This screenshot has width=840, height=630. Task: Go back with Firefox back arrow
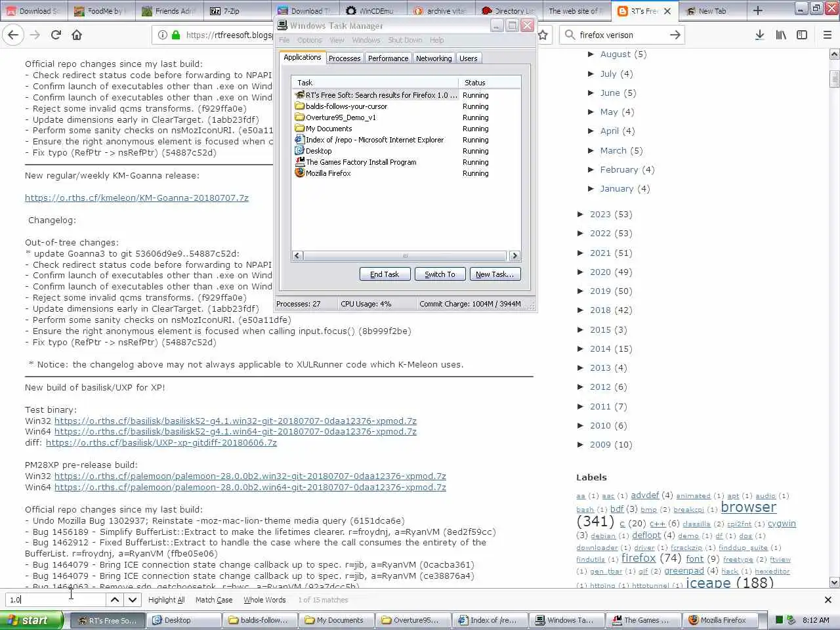(x=14, y=35)
